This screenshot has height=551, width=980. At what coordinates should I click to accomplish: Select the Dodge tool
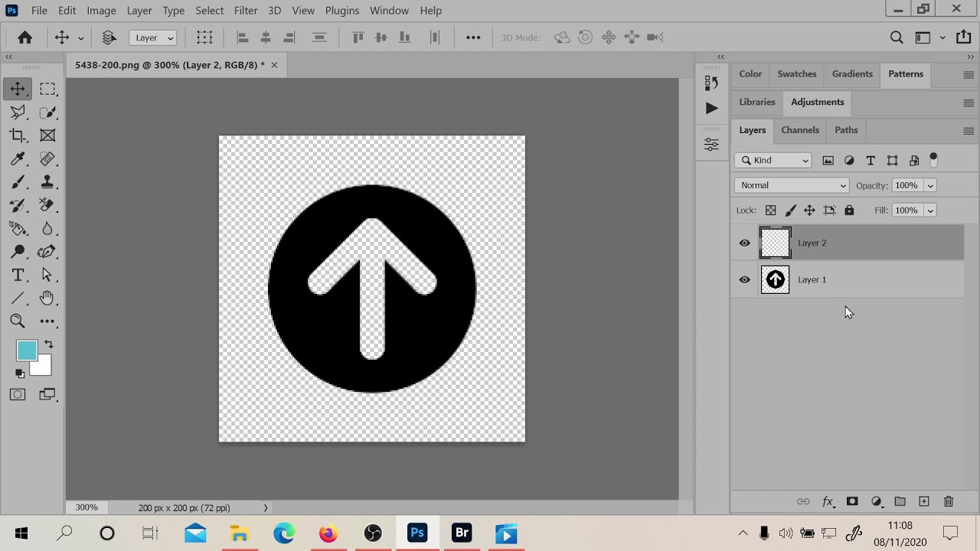18,252
